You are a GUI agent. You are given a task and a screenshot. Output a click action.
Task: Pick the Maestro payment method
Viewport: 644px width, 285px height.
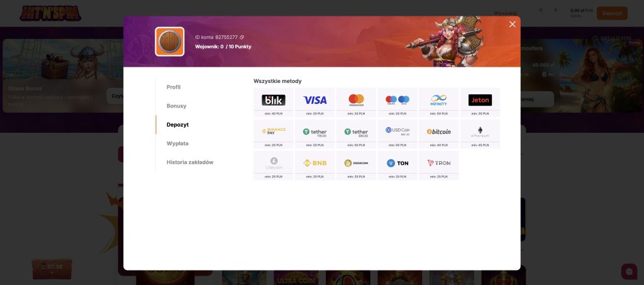point(397,103)
